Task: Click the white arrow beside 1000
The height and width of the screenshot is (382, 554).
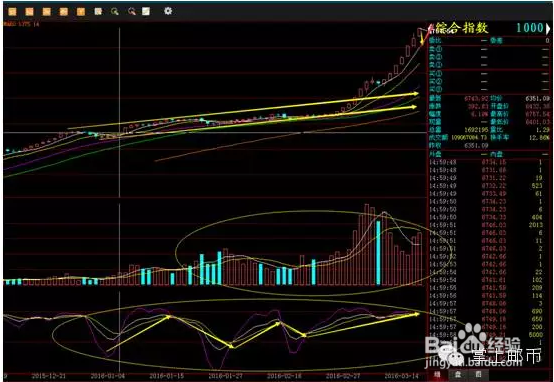Action: pos(548,28)
